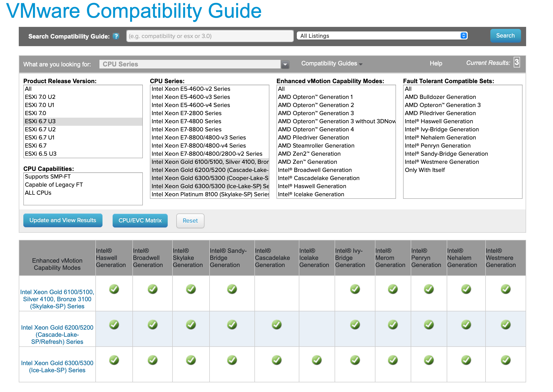This screenshot has height=392, width=553.
Task: Click the Westmere checkmark in Gold 6200/5200 row
Action: pos(506,325)
